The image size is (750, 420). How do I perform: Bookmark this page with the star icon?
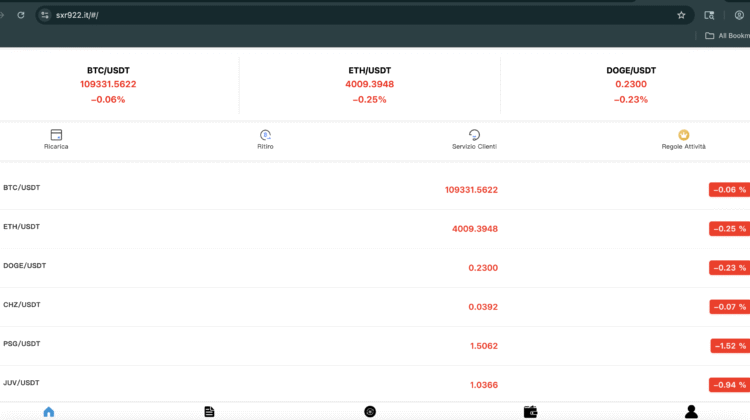(681, 15)
